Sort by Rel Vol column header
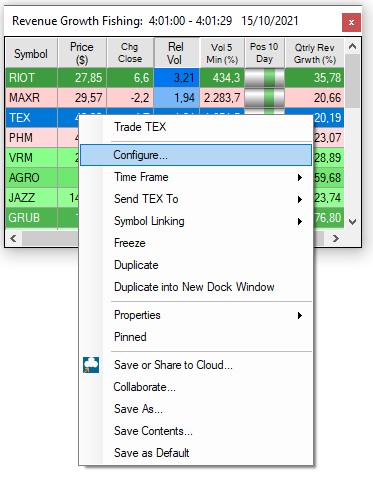The width and height of the screenshot is (373, 481). tap(176, 53)
